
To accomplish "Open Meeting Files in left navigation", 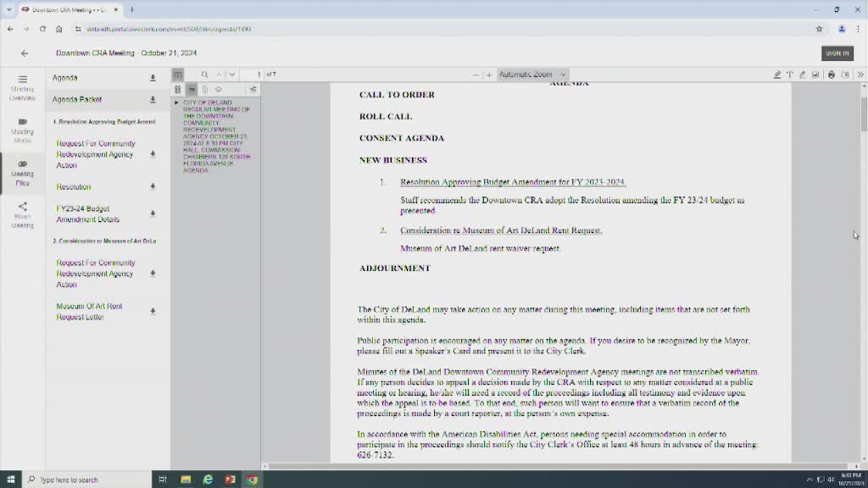I will (22, 173).
